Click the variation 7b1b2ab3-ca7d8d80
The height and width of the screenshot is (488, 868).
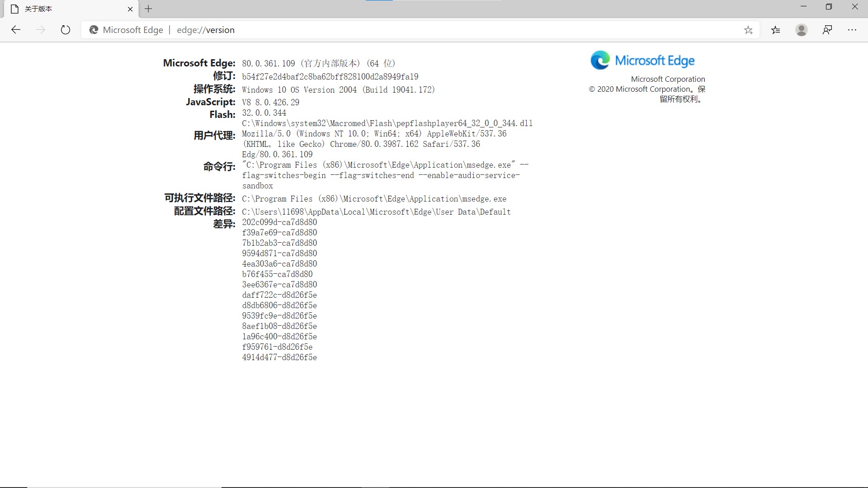pyautogui.click(x=279, y=243)
